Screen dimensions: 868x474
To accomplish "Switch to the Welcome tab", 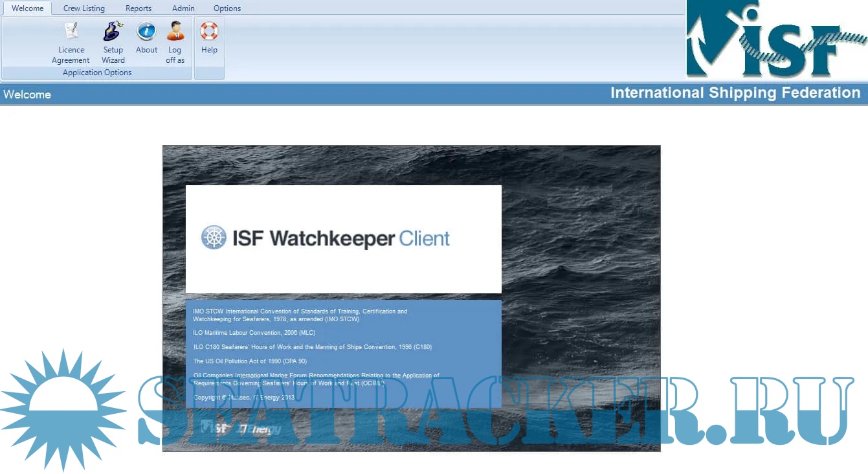I will pyautogui.click(x=28, y=8).
